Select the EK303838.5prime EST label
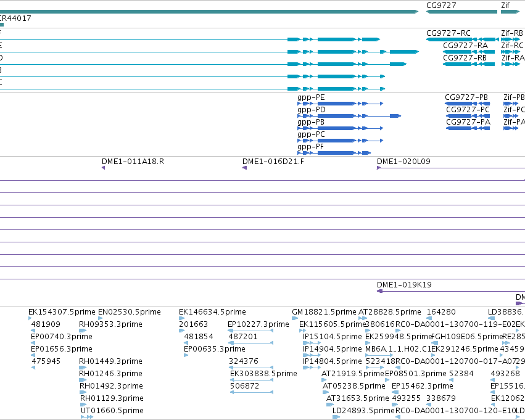 pyautogui.click(x=263, y=374)
